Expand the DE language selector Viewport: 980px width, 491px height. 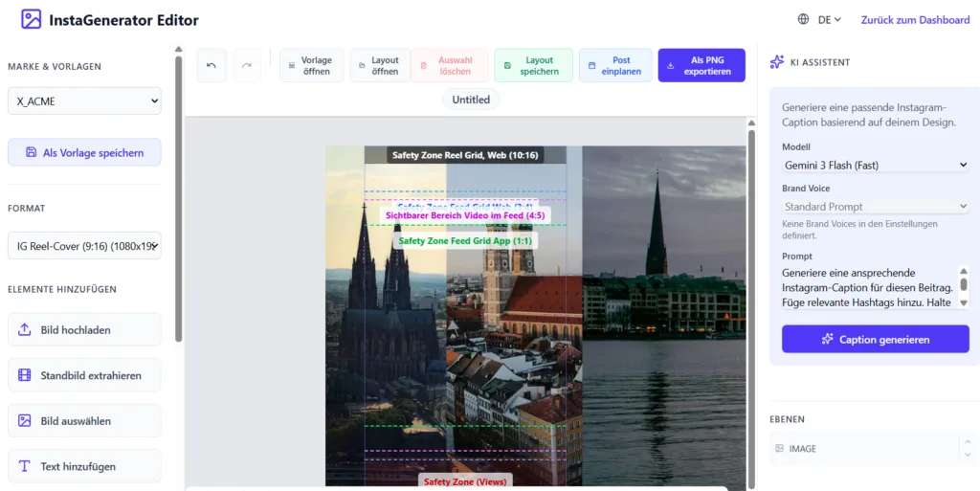[829, 19]
